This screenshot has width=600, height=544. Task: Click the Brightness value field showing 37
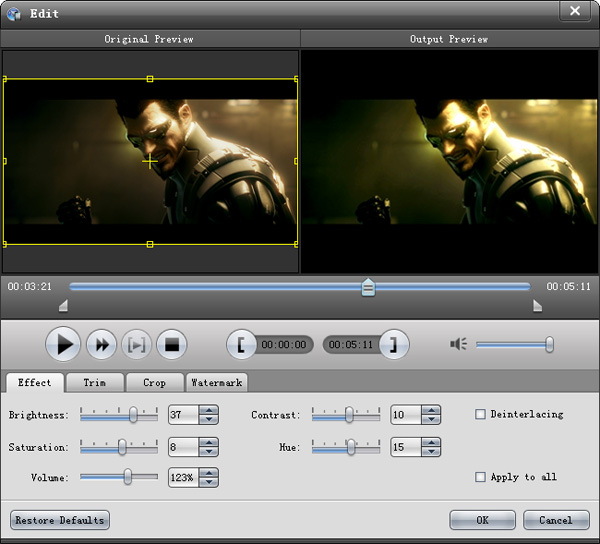(184, 415)
